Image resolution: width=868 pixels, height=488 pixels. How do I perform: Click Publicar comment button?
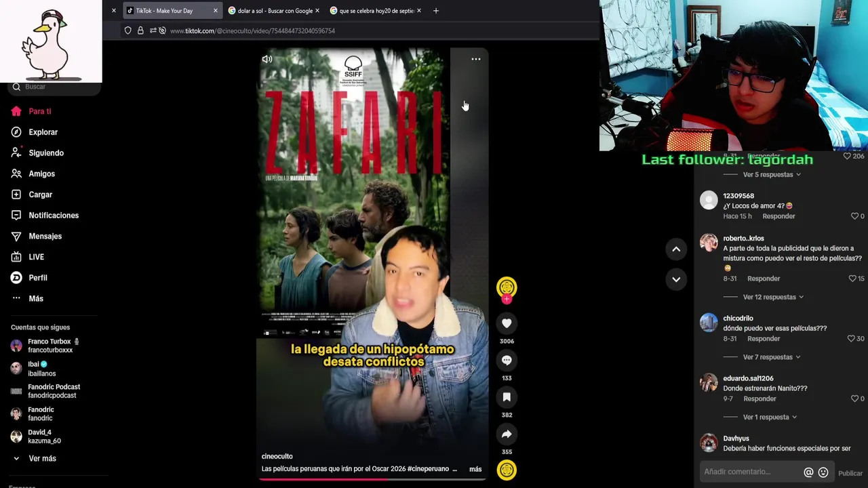pyautogui.click(x=850, y=473)
